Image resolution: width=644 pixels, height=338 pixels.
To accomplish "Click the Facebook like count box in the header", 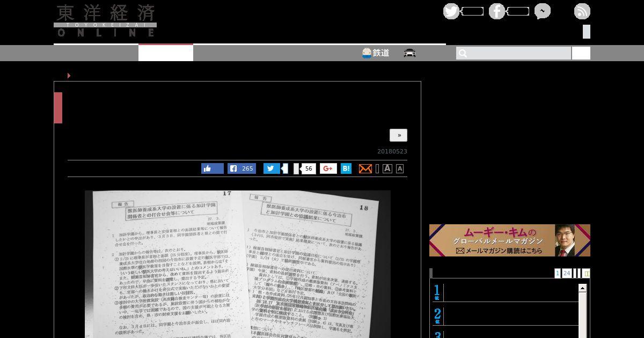I will [518, 11].
